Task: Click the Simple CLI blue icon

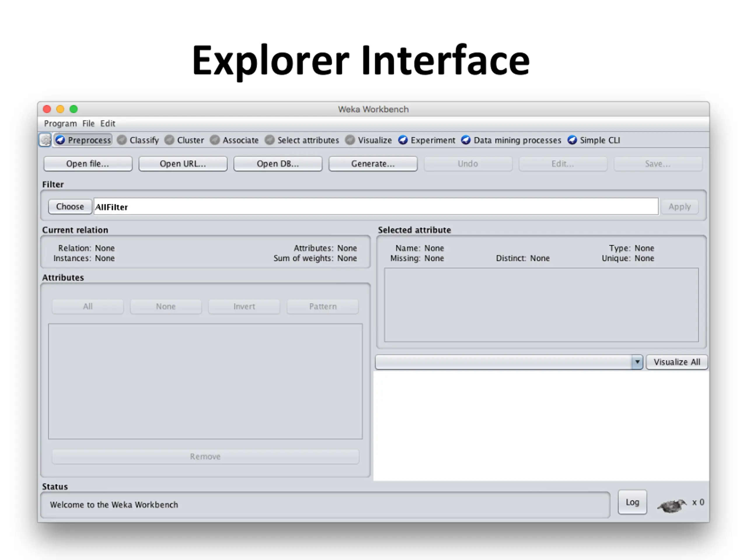Action: (572, 140)
